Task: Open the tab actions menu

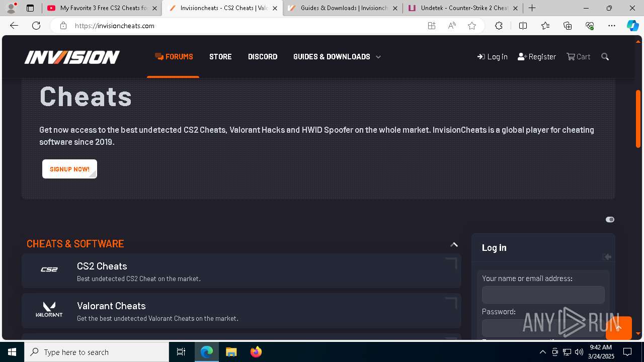Action: [x=30, y=8]
